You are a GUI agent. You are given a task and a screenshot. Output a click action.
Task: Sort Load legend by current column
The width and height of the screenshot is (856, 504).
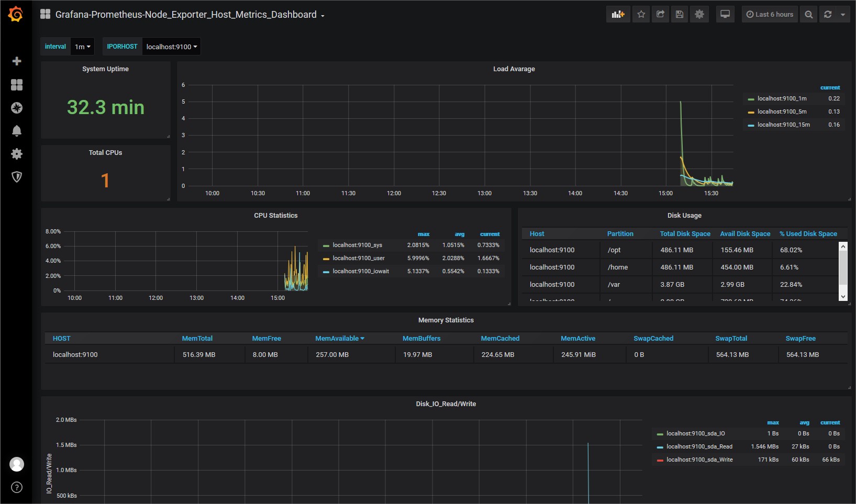pos(830,87)
